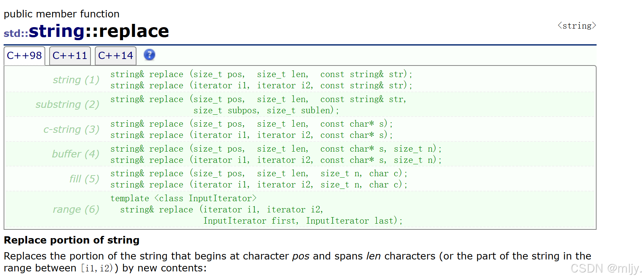Switch to the C++11 tab
The height and width of the screenshot is (279, 644).
tap(70, 56)
